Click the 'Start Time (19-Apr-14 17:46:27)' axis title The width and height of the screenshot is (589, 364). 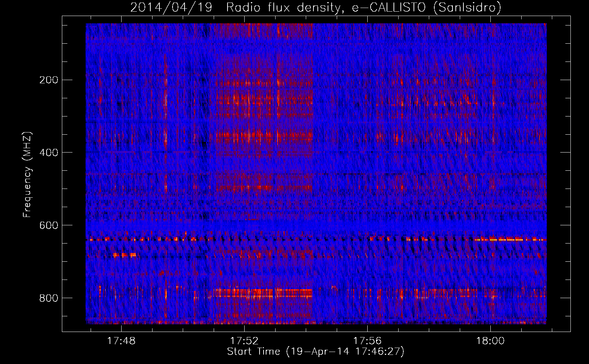[316, 352]
